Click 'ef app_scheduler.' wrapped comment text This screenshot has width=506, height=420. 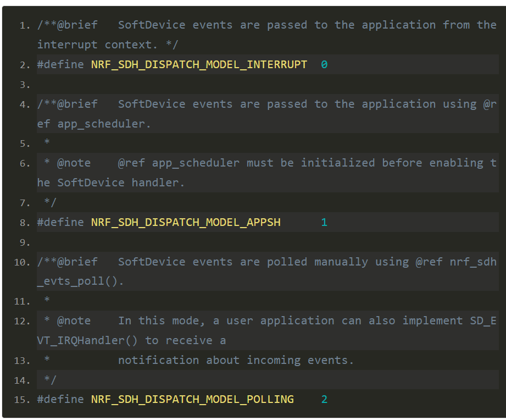click(x=94, y=124)
